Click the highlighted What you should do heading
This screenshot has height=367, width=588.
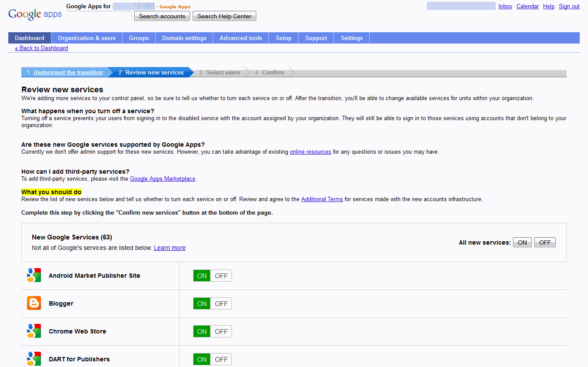tap(51, 192)
